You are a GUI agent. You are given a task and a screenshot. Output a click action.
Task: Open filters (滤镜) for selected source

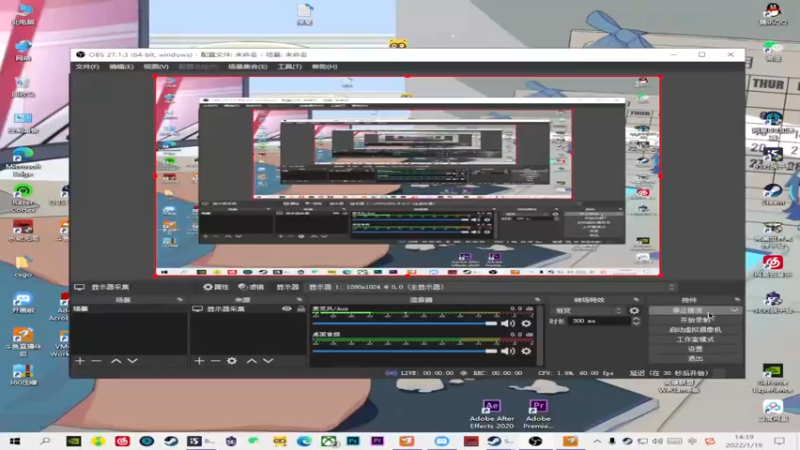[251, 287]
